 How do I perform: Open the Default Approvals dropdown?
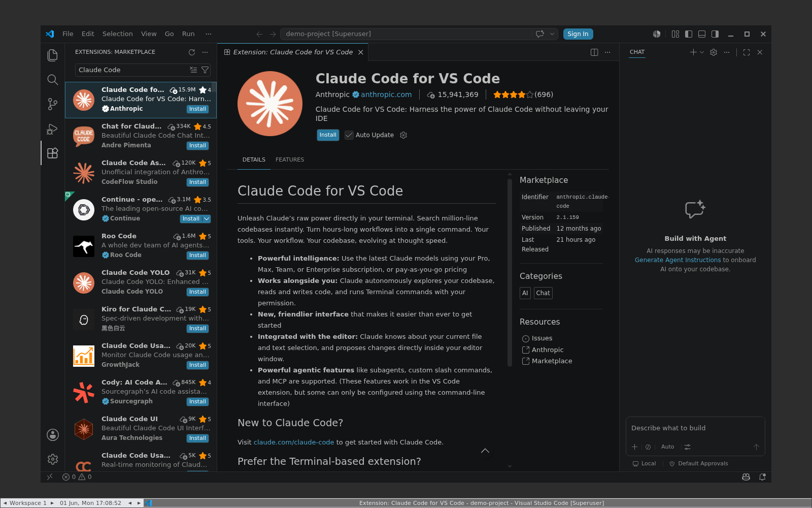[699, 464]
